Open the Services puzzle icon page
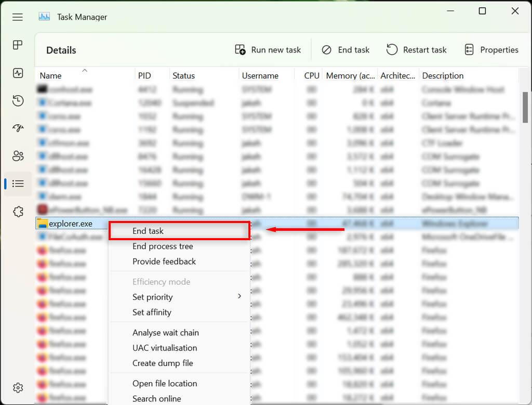 click(18, 211)
